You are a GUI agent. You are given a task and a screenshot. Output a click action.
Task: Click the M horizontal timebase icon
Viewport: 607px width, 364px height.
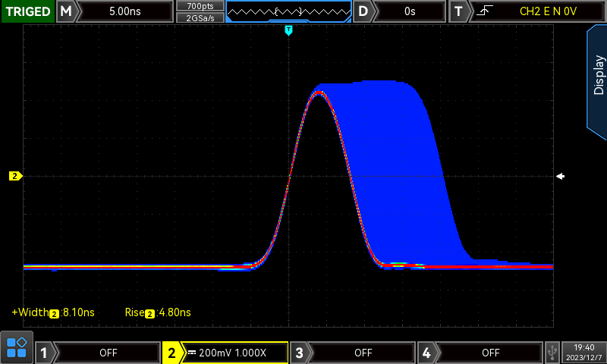click(67, 11)
